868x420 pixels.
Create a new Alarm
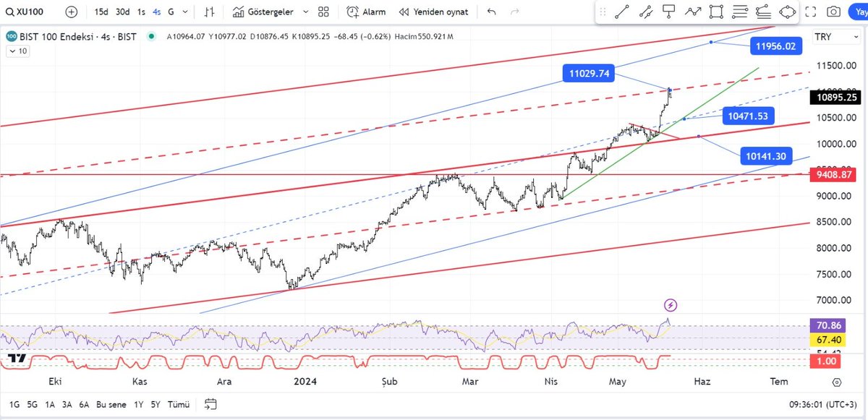(366, 12)
